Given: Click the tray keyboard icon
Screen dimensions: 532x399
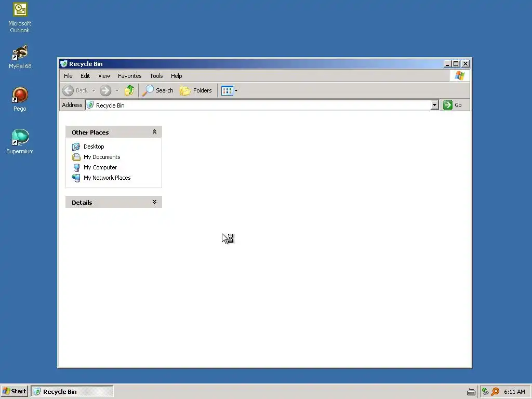Looking at the screenshot, I should (x=471, y=392).
